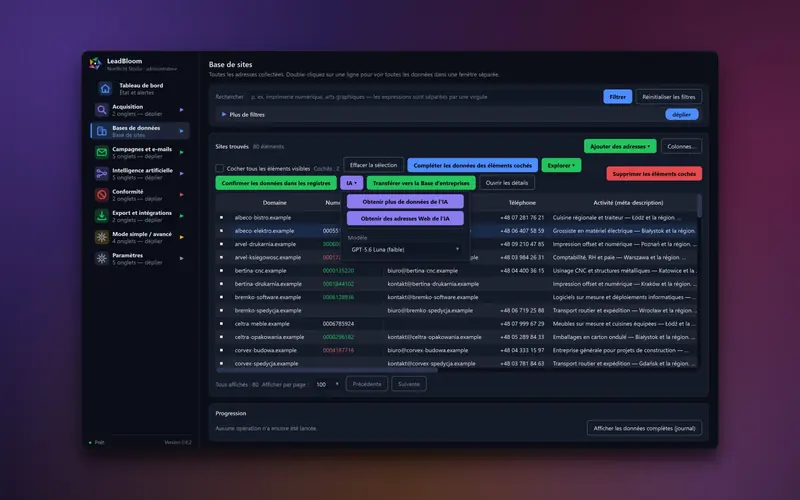Image resolution: width=800 pixels, height=500 pixels.
Task: Click Confirmer les données dans les registres
Action: pyautogui.click(x=276, y=183)
